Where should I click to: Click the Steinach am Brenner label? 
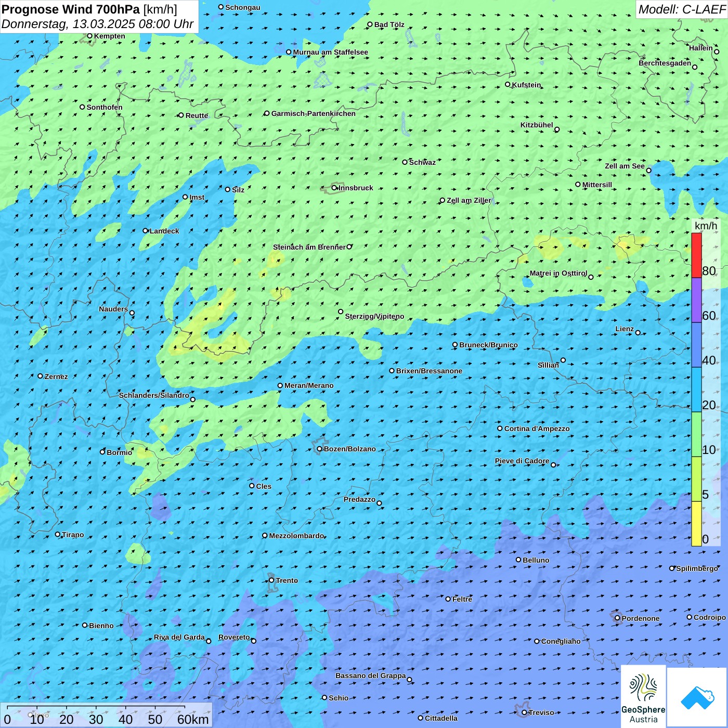[309, 247]
